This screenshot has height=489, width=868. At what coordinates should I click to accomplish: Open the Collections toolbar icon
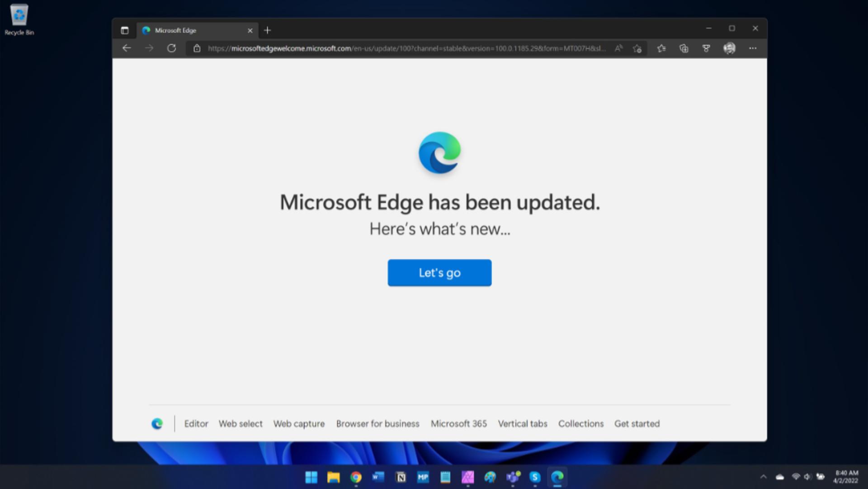684,48
